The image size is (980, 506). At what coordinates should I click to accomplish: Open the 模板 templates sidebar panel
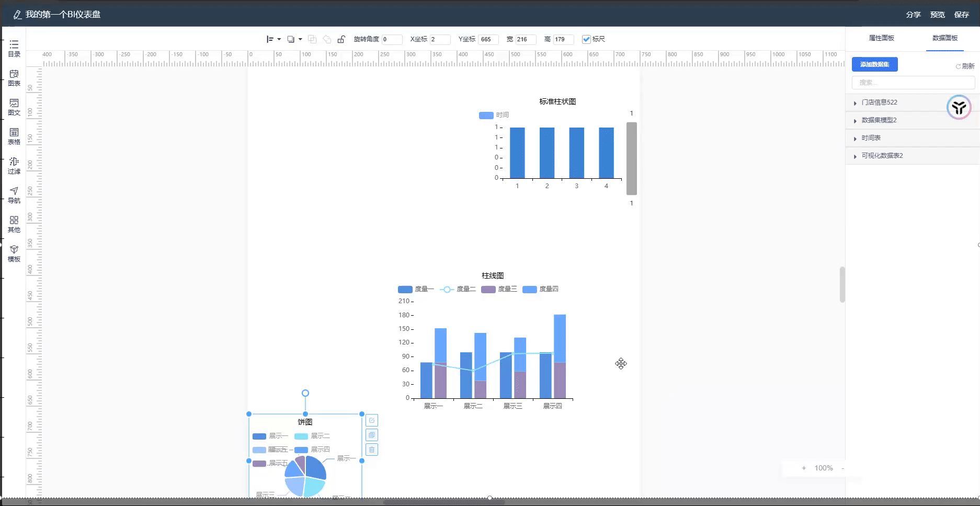tap(14, 254)
